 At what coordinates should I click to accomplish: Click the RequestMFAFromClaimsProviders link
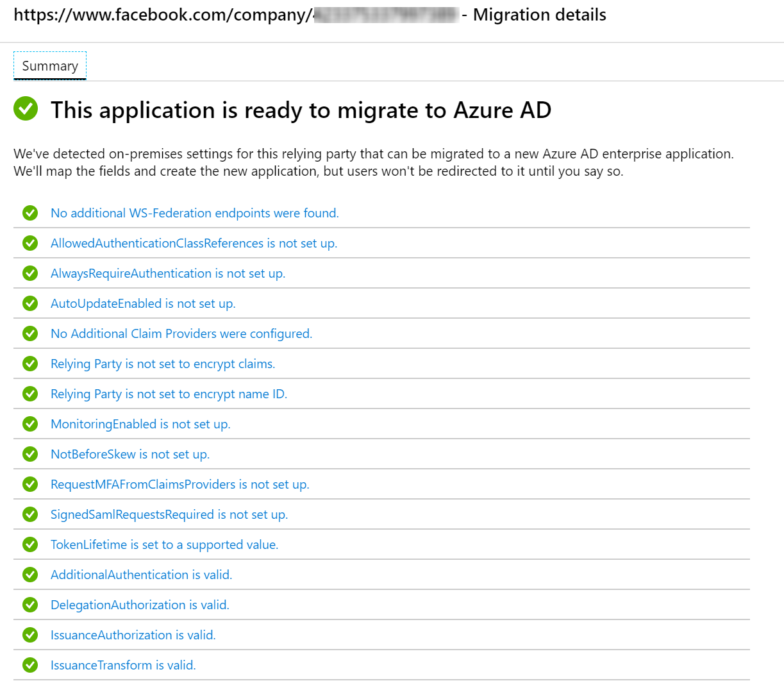click(x=180, y=484)
